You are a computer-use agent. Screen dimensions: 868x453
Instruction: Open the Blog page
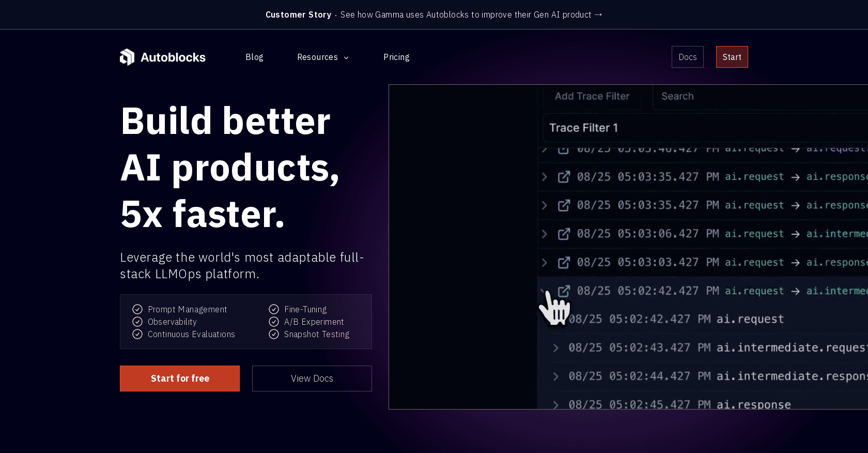[254, 57]
